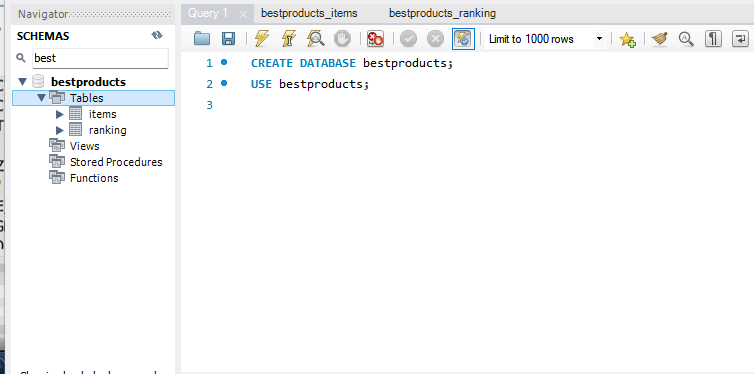Stop the running query
The height and width of the screenshot is (374, 754).
pyautogui.click(x=342, y=38)
